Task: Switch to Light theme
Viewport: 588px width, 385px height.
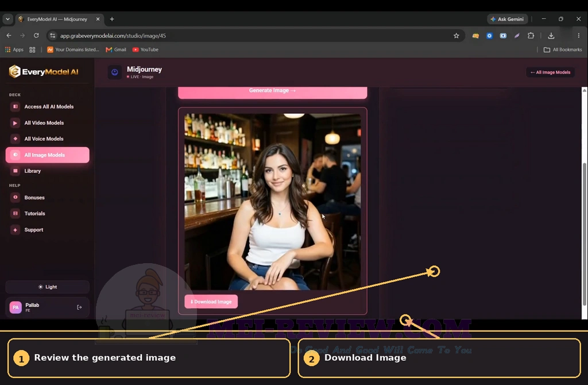Action: click(47, 287)
